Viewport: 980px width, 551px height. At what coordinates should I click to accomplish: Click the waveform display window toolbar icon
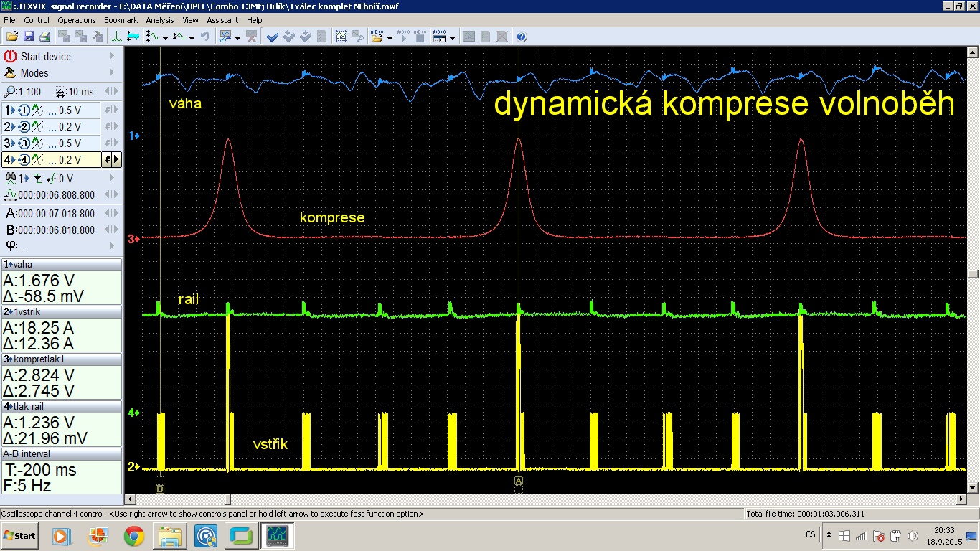pos(225,37)
